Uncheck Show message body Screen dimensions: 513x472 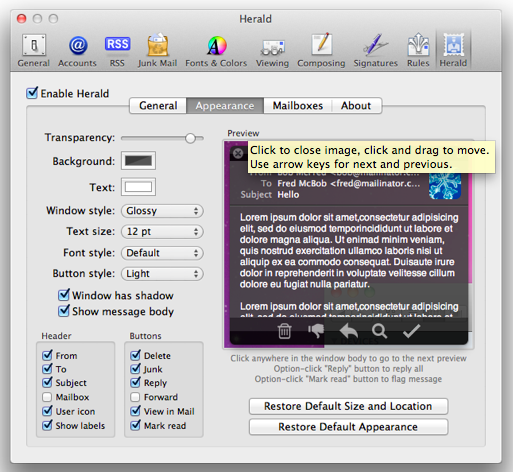point(64,311)
